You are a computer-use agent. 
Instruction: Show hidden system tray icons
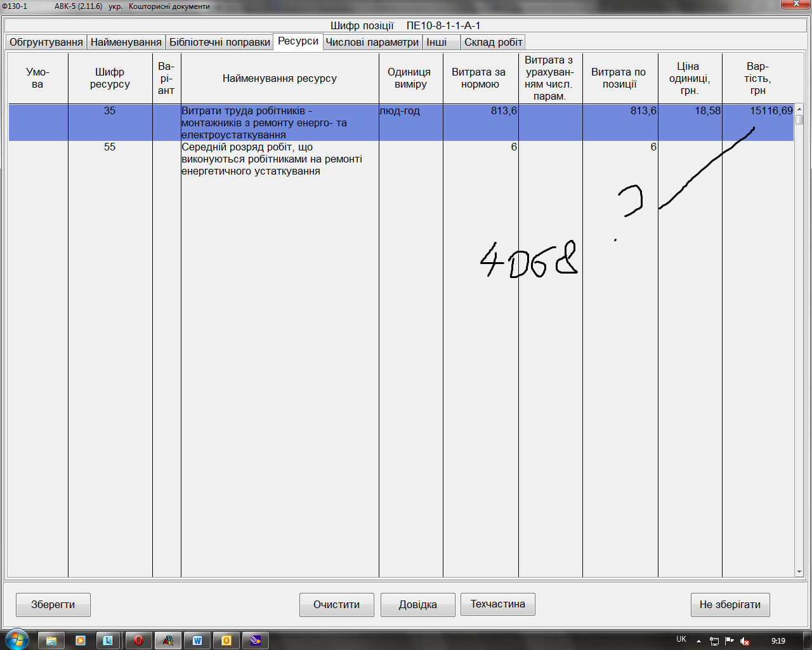698,641
